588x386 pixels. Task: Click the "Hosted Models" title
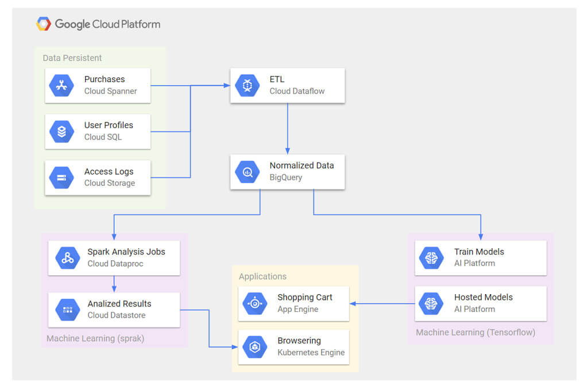pyautogui.click(x=483, y=298)
